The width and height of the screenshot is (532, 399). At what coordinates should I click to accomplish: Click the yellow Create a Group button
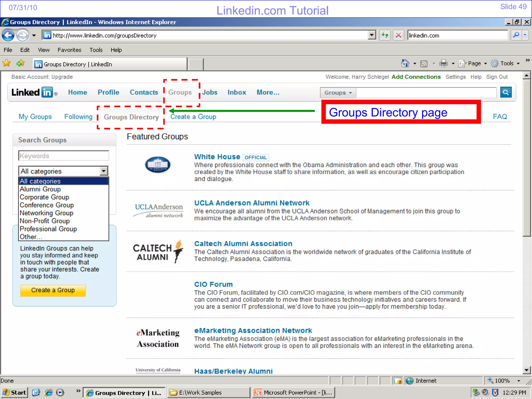pyautogui.click(x=53, y=290)
